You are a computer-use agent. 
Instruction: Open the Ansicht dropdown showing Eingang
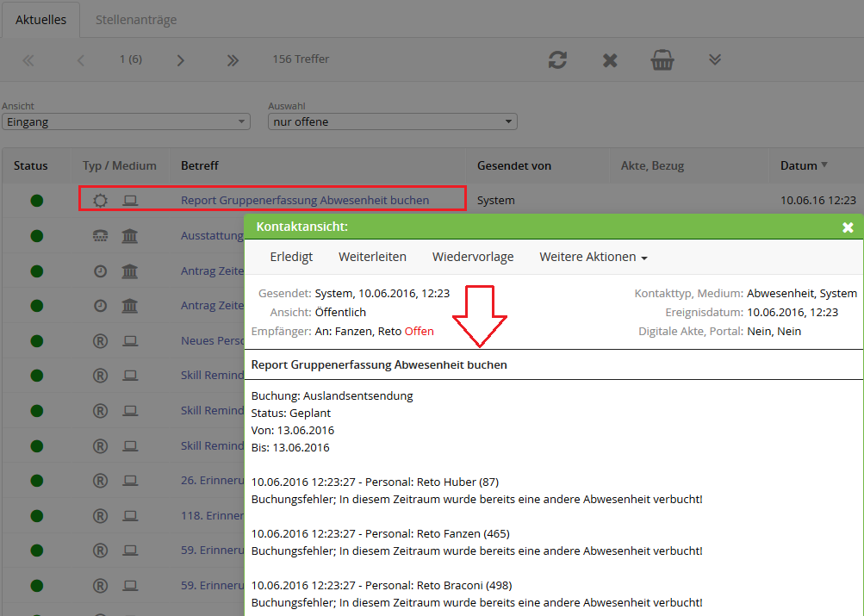tap(126, 121)
